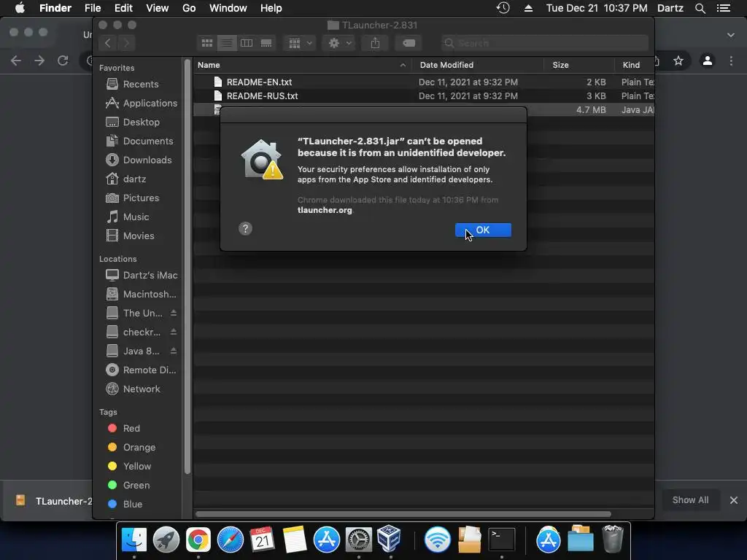Viewport: 747px width, 560px height.
Task: Open Applications in sidebar
Action: click(142, 104)
